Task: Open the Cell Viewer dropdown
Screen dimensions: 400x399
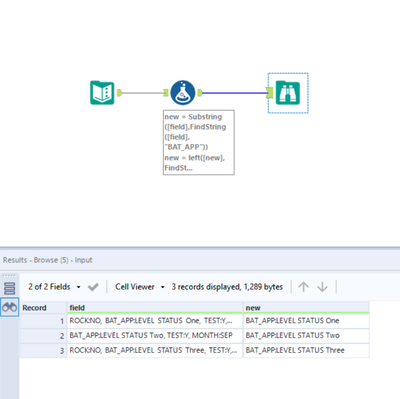Action: 140,287
